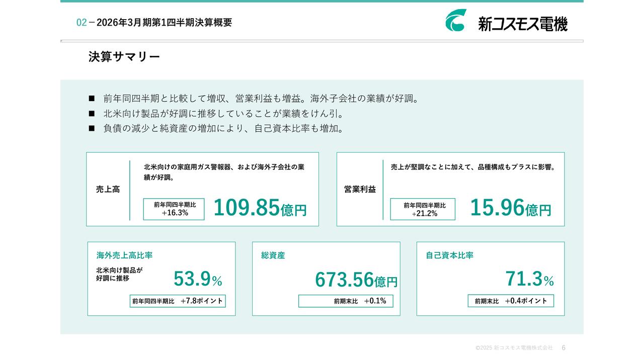This screenshot has height=362, width=644.
Task: Click the page number 6
Action: [563, 348]
